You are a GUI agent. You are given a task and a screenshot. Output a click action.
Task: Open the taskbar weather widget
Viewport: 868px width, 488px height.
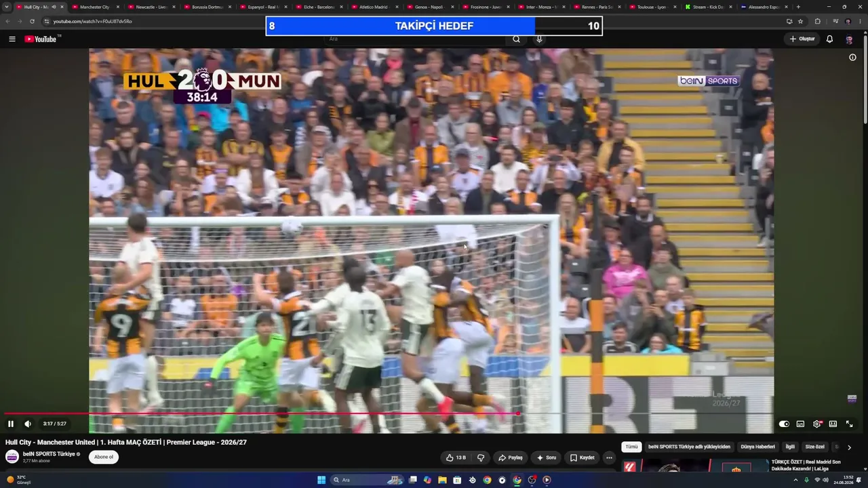(20, 480)
